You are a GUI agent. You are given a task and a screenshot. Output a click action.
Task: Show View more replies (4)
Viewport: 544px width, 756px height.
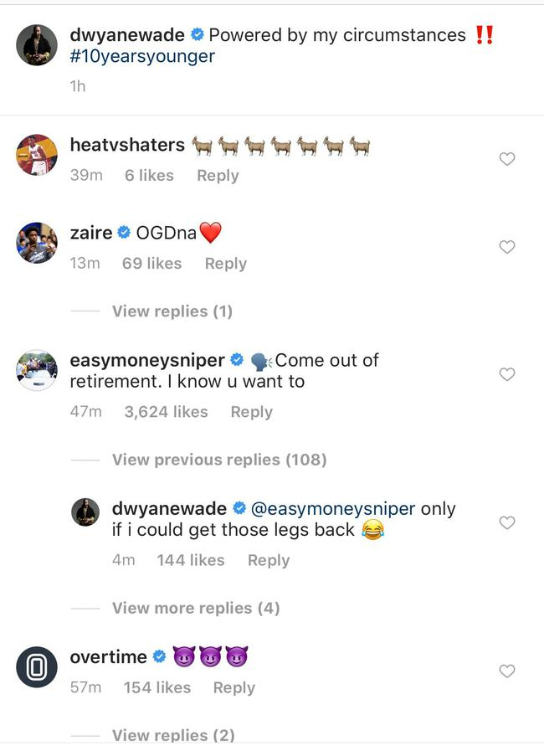[195, 608]
